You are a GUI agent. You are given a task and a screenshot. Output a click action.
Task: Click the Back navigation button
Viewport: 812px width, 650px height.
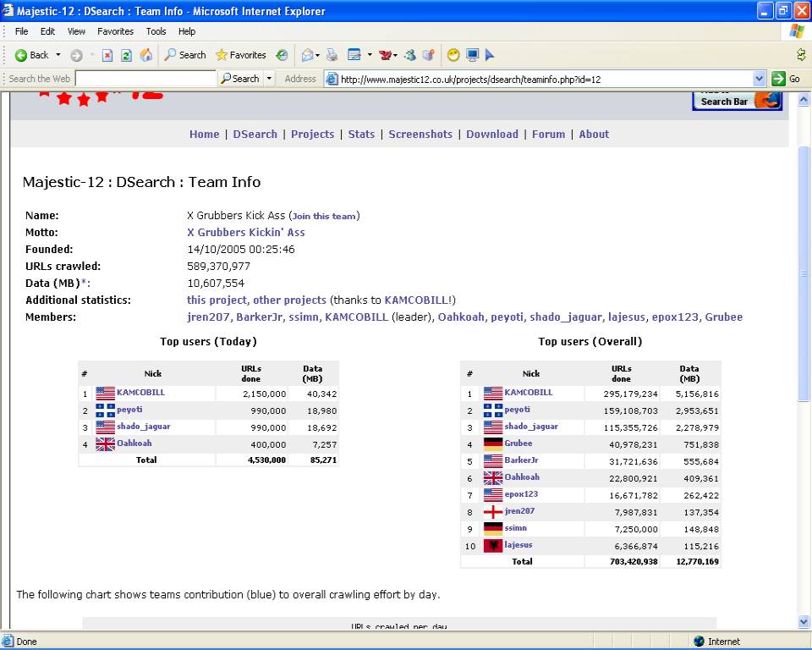point(31,55)
